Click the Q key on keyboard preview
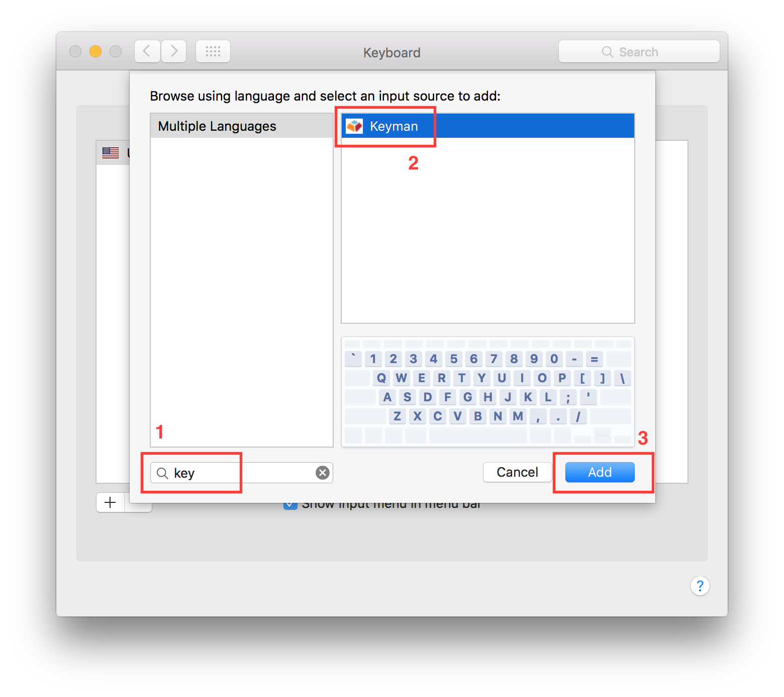This screenshot has height=697, width=784. pos(381,378)
